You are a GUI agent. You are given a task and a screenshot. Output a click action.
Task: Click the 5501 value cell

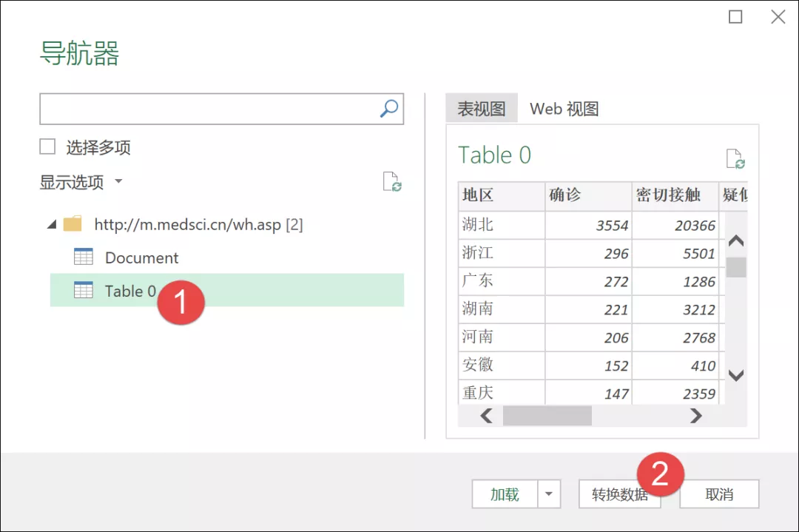coord(675,253)
